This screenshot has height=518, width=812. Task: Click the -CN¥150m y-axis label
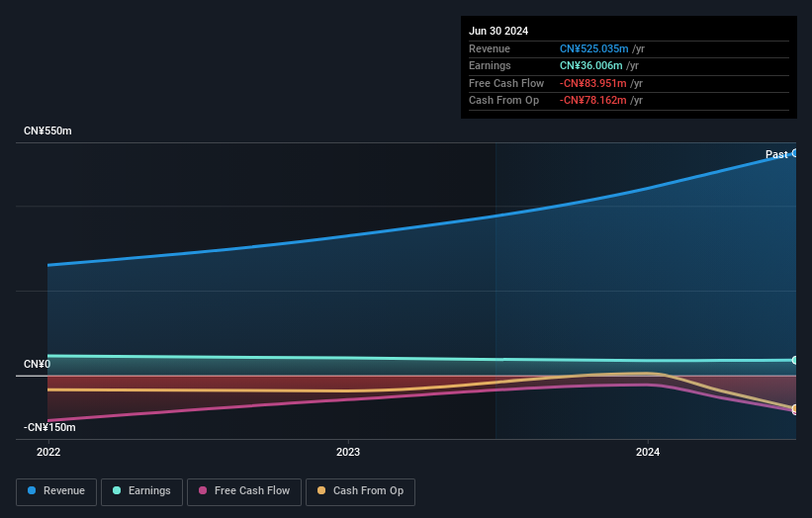tap(49, 427)
